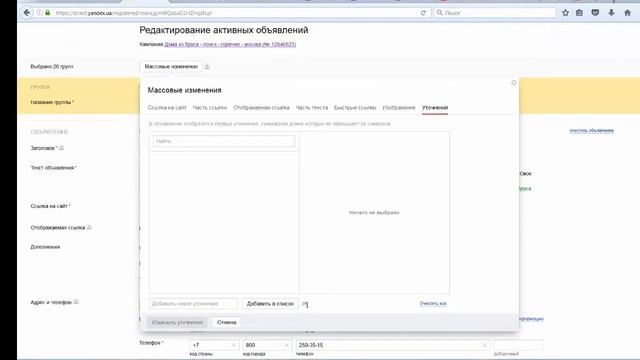Open the Отображаемая ссылка tab in dialog
Screen dimensions: 640x360
pos(261,108)
